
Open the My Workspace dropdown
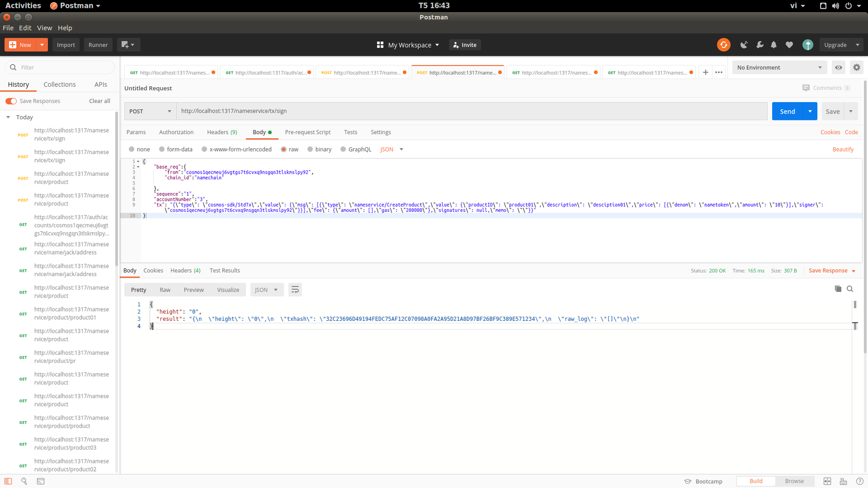408,45
